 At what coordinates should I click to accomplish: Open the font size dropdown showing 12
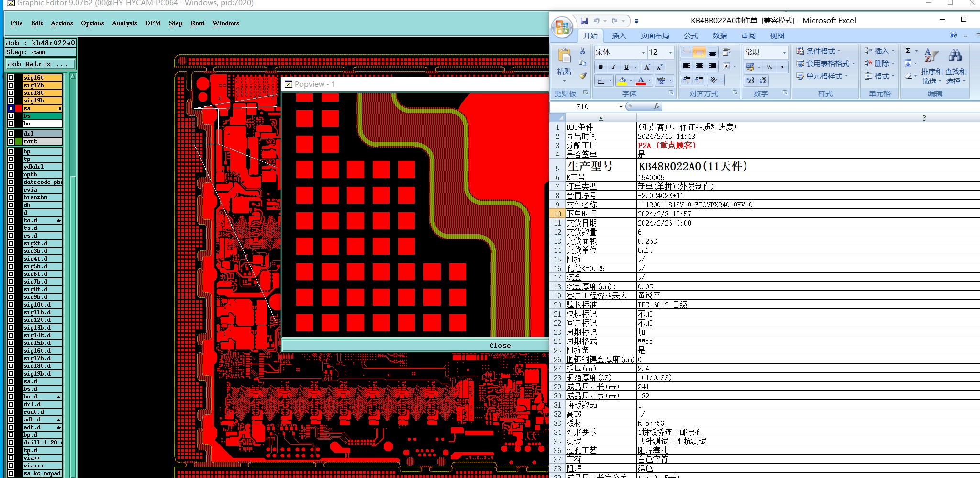click(670, 52)
